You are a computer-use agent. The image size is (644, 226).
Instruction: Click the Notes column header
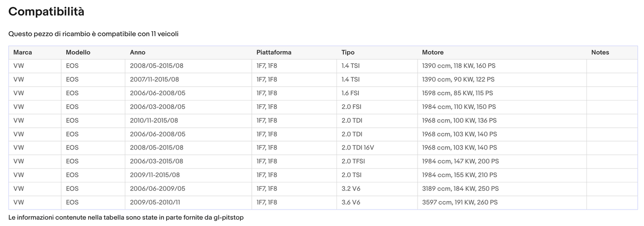point(600,52)
